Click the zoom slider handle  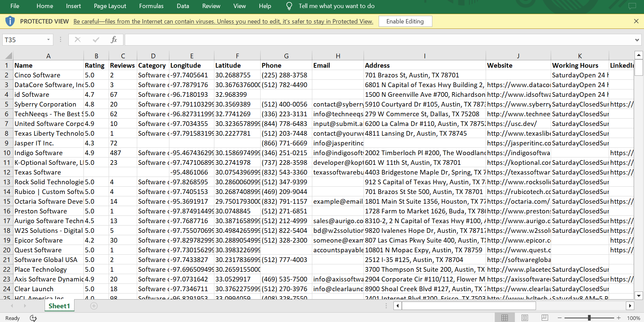pyautogui.click(x=589, y=318)
